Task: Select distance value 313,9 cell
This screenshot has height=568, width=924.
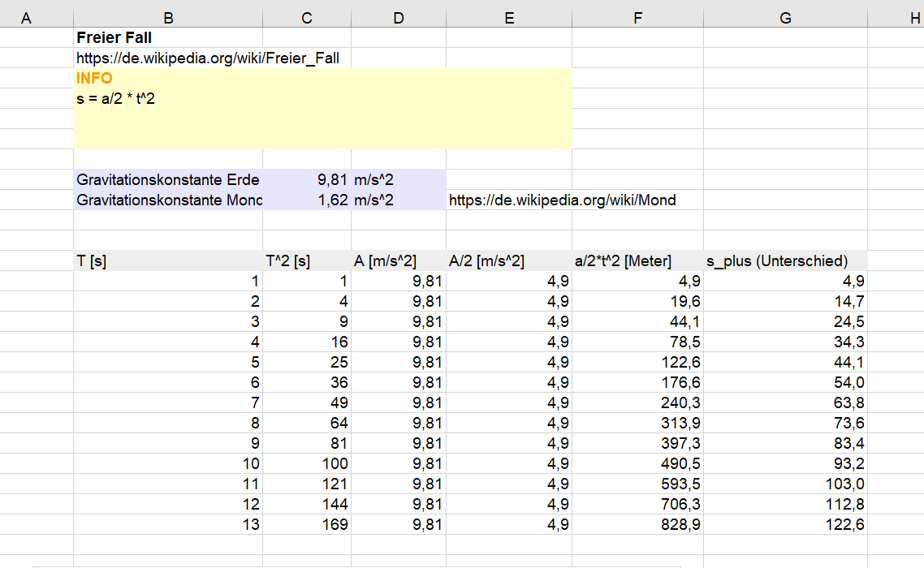Action: tap(637, 423)
